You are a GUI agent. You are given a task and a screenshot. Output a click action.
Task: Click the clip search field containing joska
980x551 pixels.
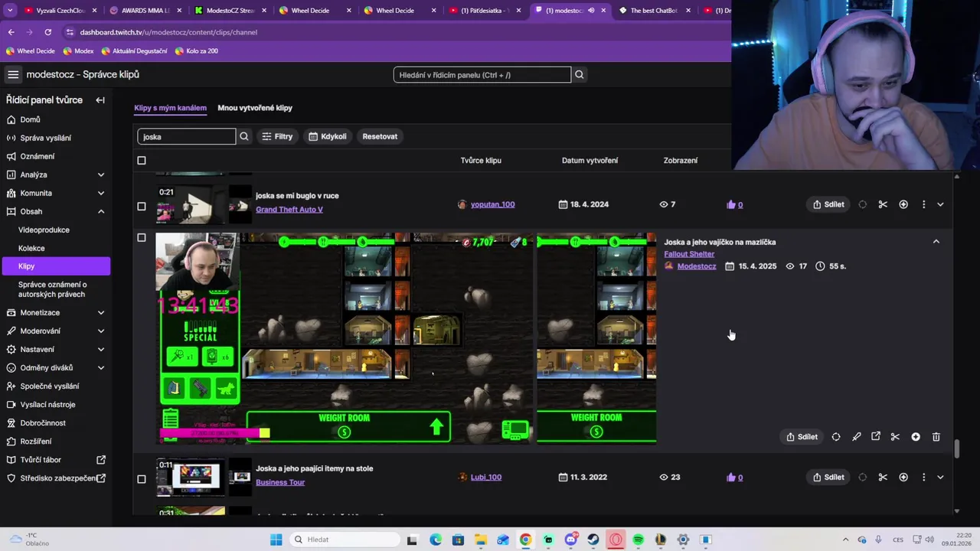click(186, 136)
